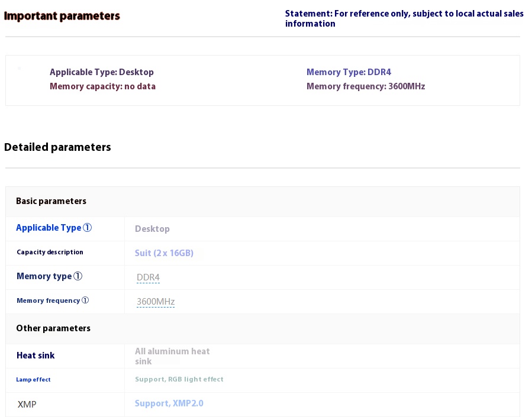Click the Basic parameters section header
Viewport: 532px width, 417px height.
click(51, 201)
